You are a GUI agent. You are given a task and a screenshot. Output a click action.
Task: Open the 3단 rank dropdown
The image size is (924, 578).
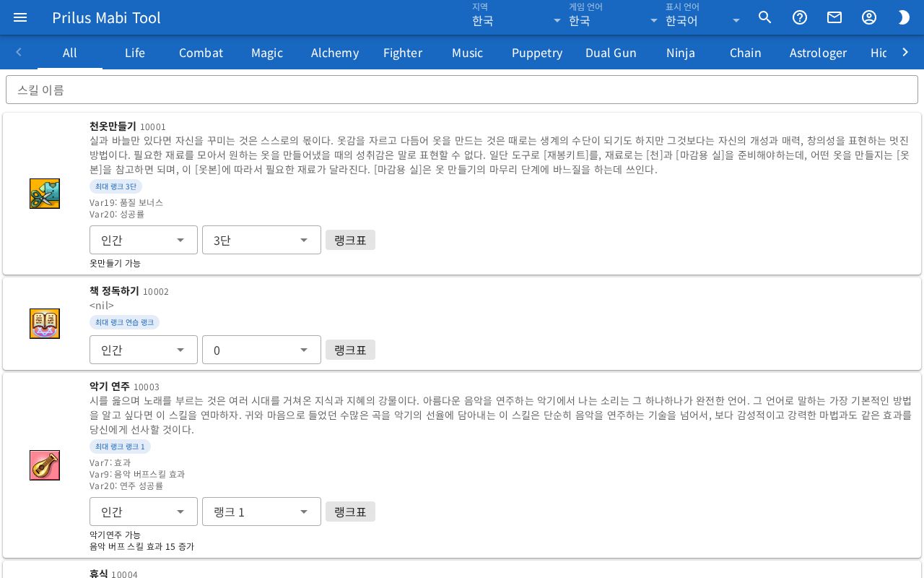click(261, 240)
